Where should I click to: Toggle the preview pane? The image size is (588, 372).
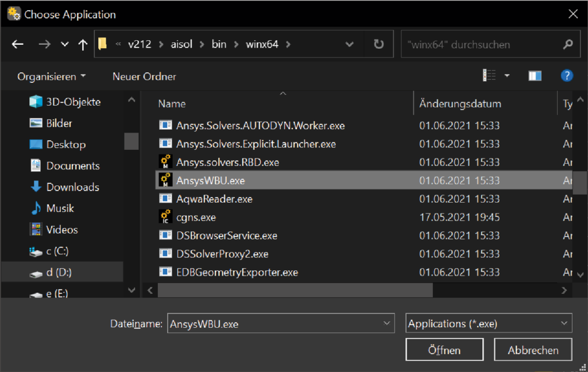click(x=535, y=76)
